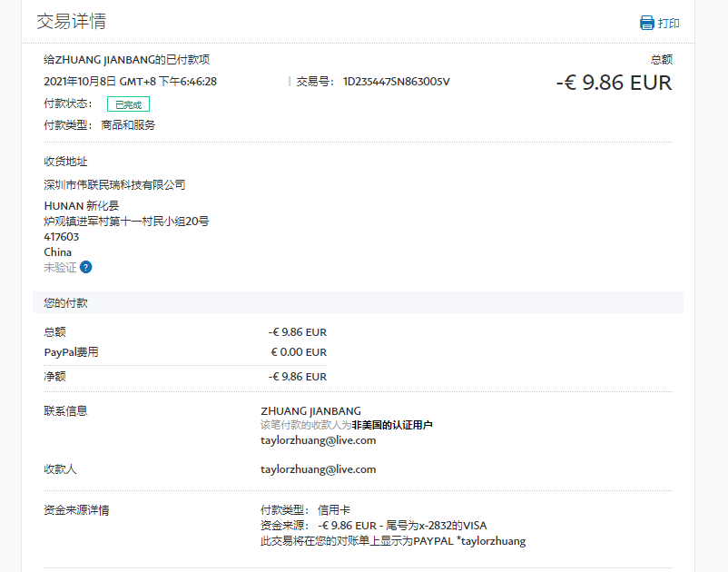Click the 已完成 payment status badge

coord(128,104)
